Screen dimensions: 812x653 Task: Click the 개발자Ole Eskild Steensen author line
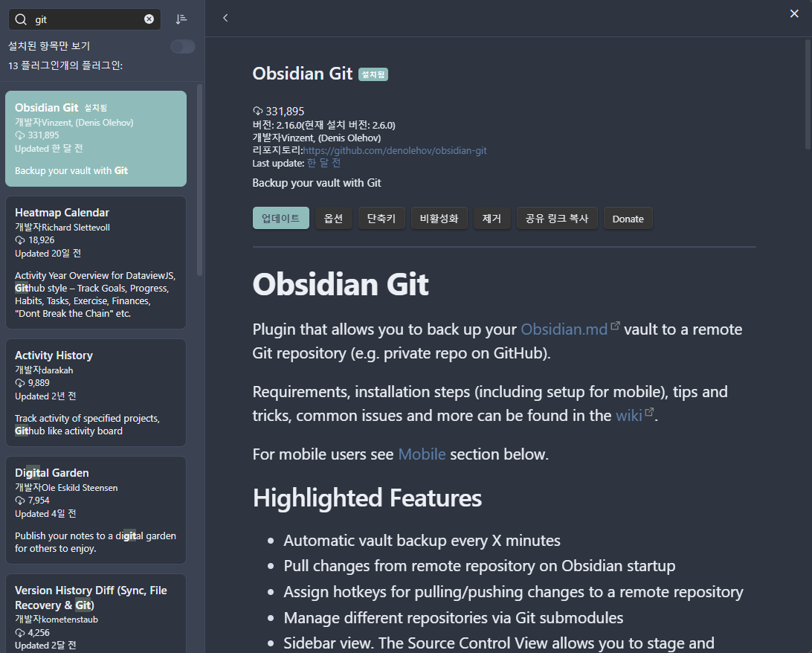pos(66,488)
